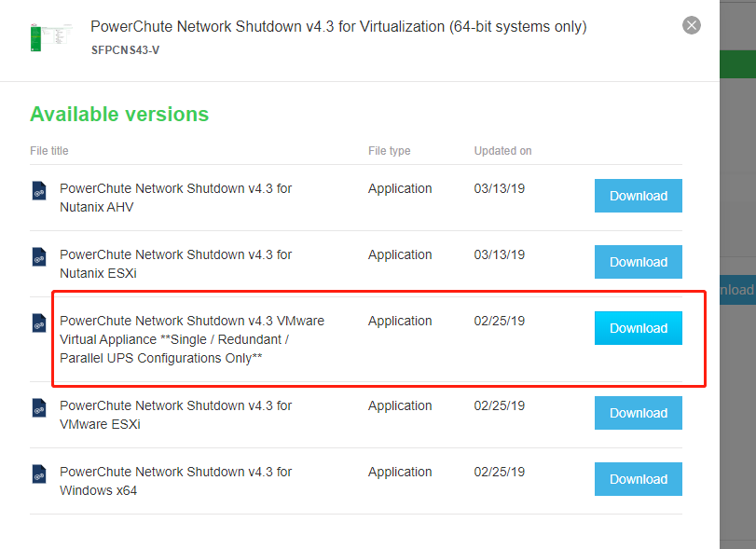This screenshot has height=549, width=756.
Task: Click the dialog title PowerChute Network Shutdown v4.3 for Virtualization
Action: [338, 26]
